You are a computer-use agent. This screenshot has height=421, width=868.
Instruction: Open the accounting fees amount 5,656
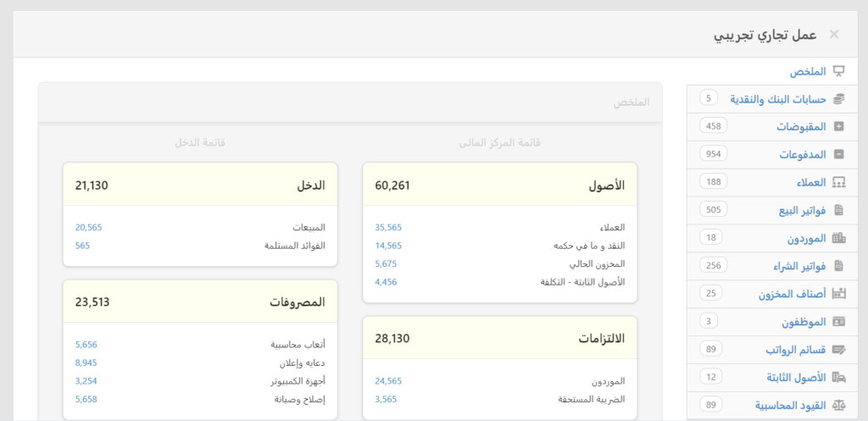coord(86,345)
